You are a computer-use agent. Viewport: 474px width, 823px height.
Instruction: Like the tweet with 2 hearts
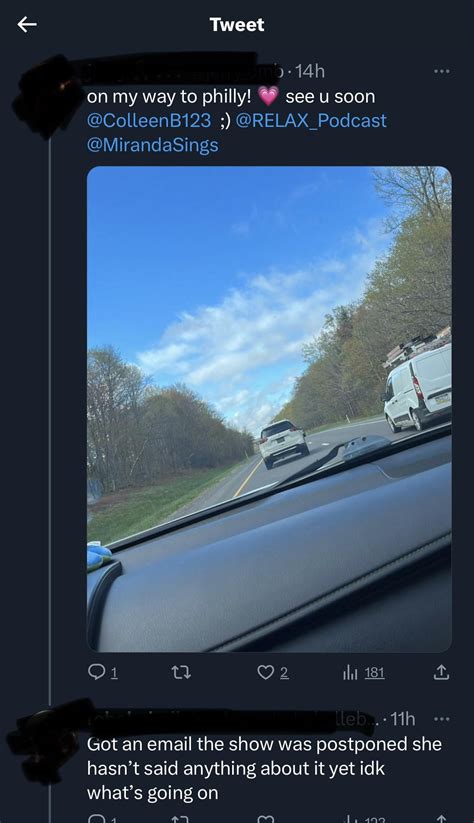coord(273,672)
